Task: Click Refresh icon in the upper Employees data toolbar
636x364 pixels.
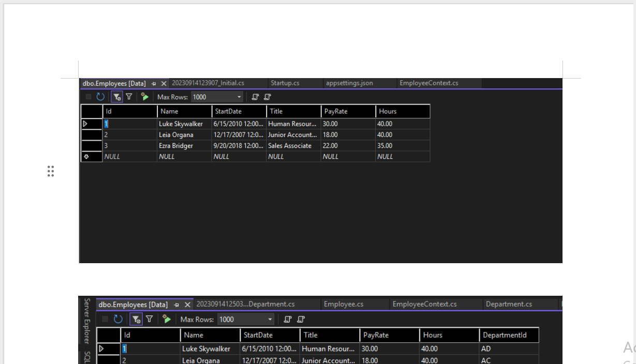Action: pos(100,97)
